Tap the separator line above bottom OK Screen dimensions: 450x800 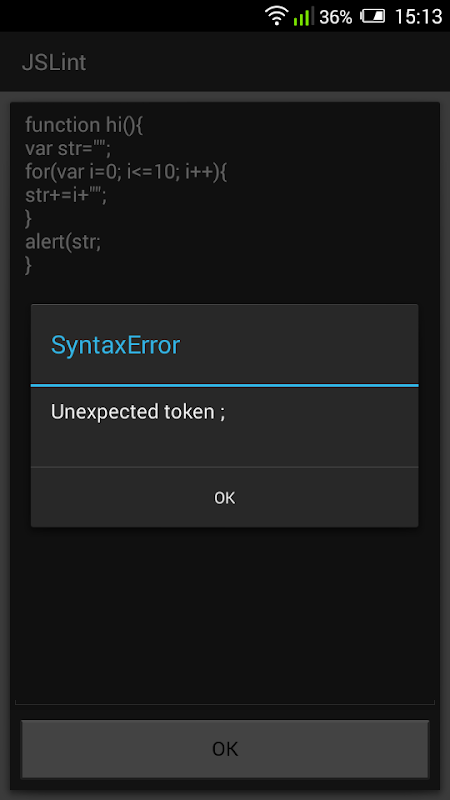224,704
